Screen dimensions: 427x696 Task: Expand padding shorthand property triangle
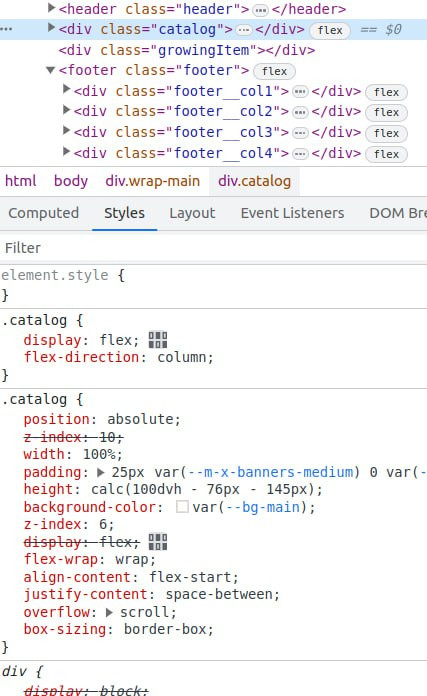coord(101,472)
